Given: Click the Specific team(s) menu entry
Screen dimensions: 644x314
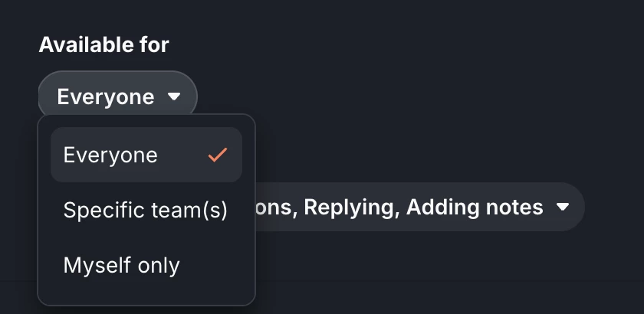Looking at the screenshot, I should click(146, 211).
